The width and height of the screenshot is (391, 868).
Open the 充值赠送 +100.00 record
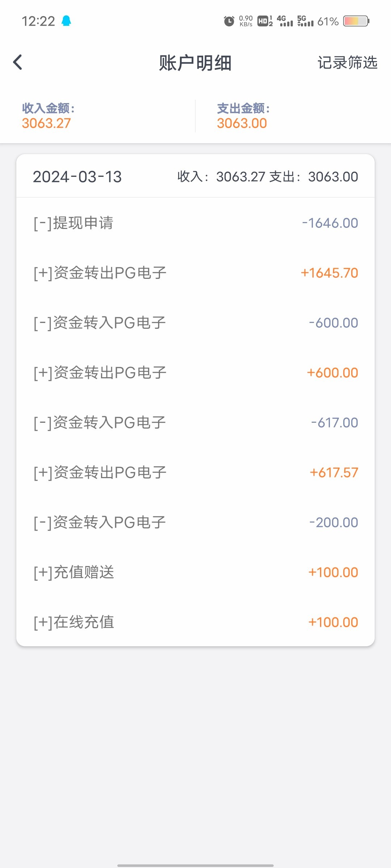[195, 572]
